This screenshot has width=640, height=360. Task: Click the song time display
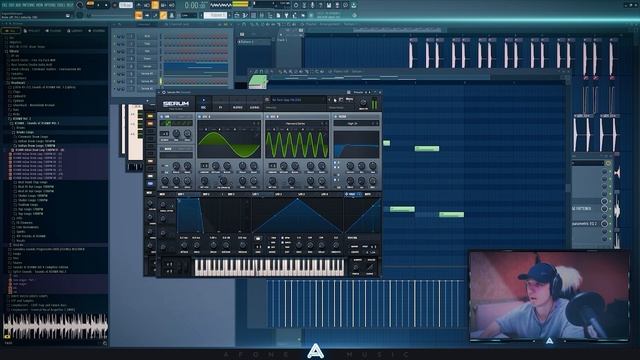tap(195, 5)
